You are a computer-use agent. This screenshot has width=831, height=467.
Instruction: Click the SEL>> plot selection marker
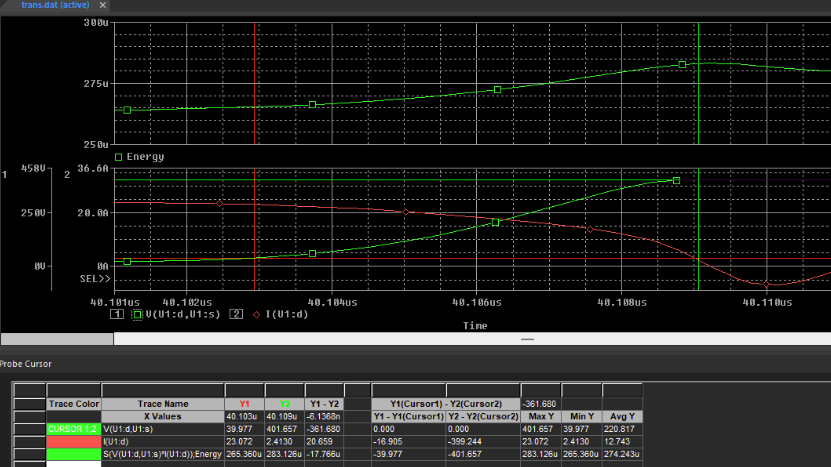click(x=95, y=279)
